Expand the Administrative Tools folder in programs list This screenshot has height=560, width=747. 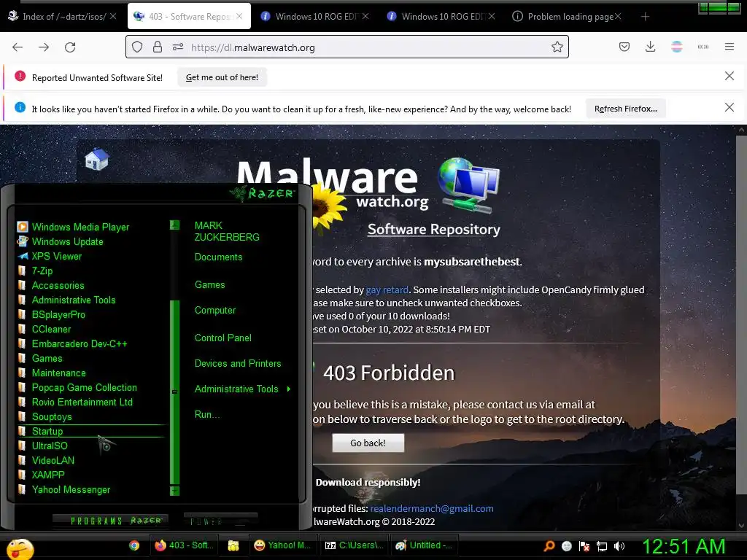click(74, 300)
